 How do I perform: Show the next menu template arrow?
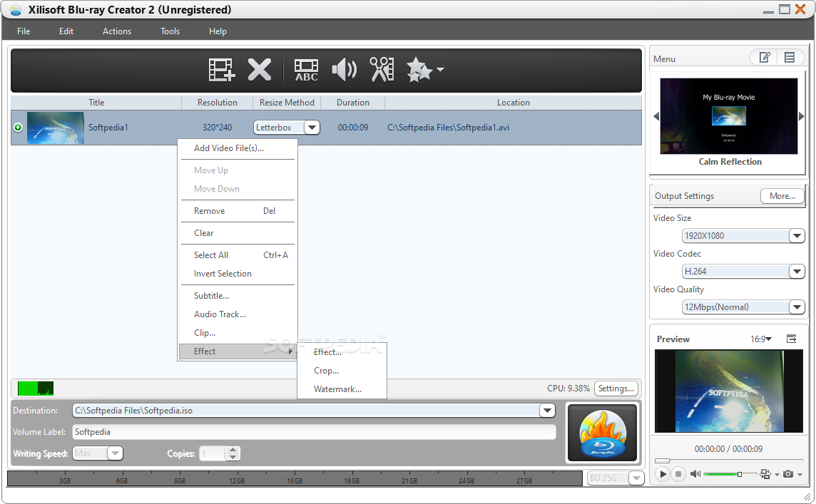tap(802, 116)
